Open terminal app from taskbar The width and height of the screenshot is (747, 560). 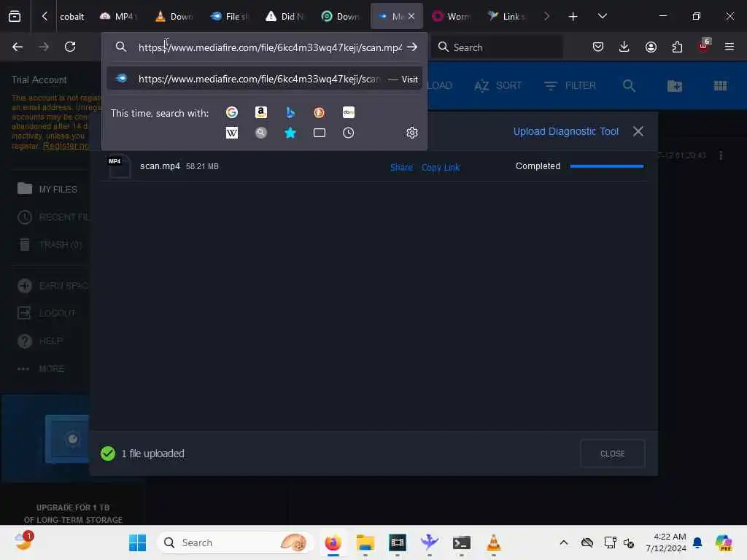coord(461,542)
